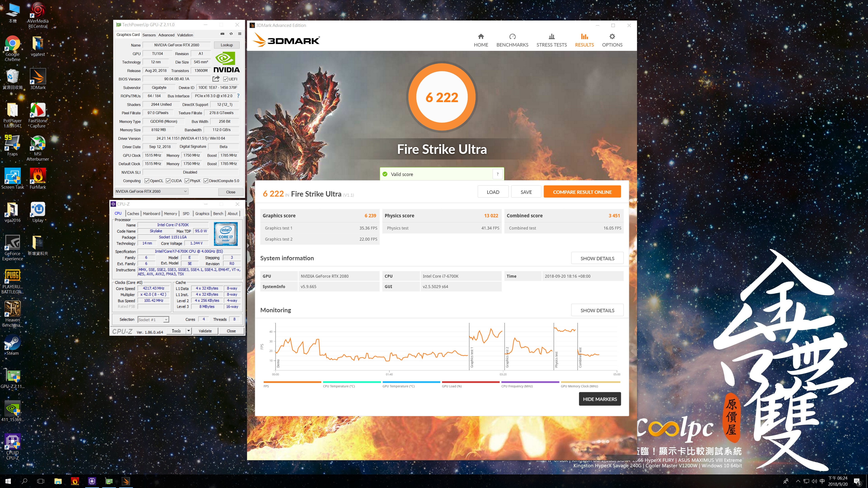The height and width of the screenshot is (488, 868).
Task: Click the GPU Name field in GPU-Z
Action: click(x=177, y=45)
